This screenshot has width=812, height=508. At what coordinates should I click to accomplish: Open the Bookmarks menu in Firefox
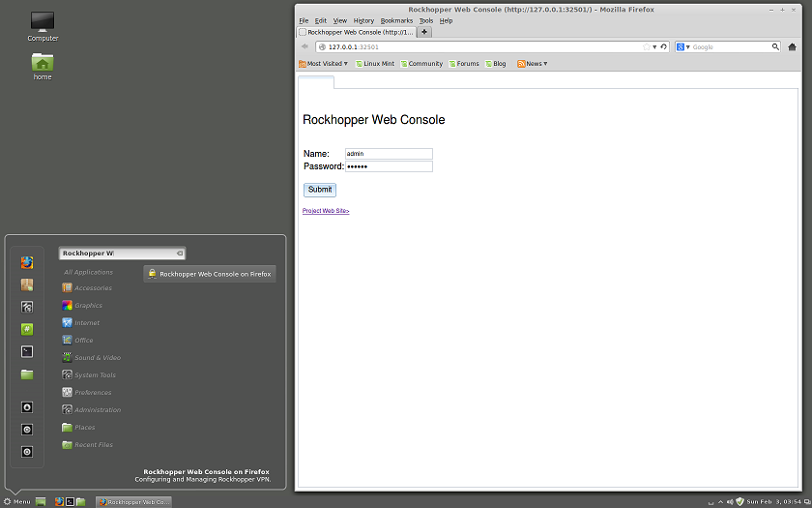click(x=396, y=20)
